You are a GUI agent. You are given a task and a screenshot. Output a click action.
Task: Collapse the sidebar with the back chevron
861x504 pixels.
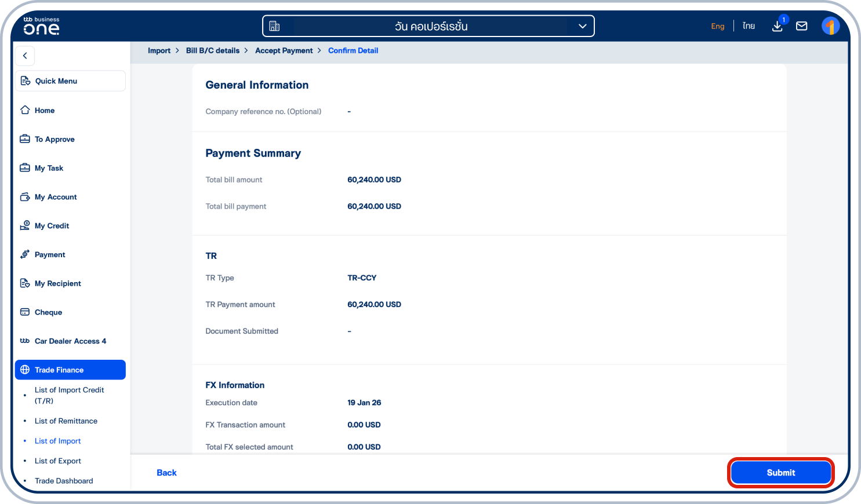[x=25, y=56]
